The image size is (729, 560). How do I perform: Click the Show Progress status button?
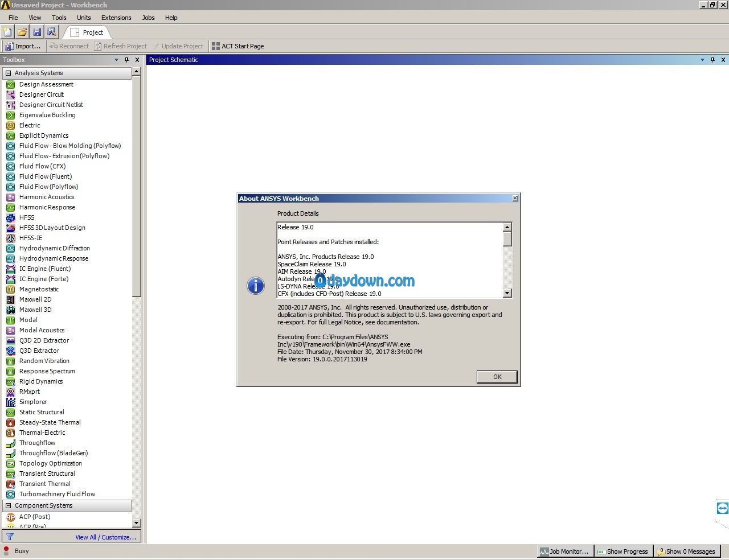(622, 551)
